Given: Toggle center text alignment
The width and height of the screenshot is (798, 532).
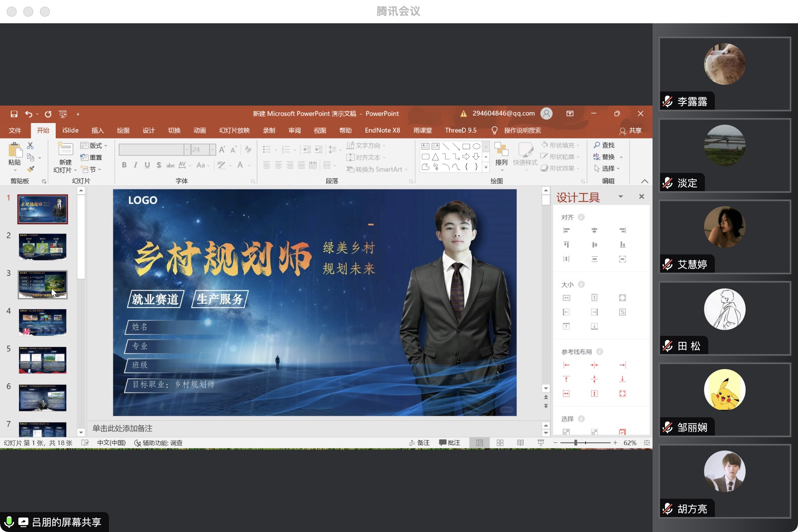Looking at the screenshot, I should pyautogui.click(x=278, y=165).
